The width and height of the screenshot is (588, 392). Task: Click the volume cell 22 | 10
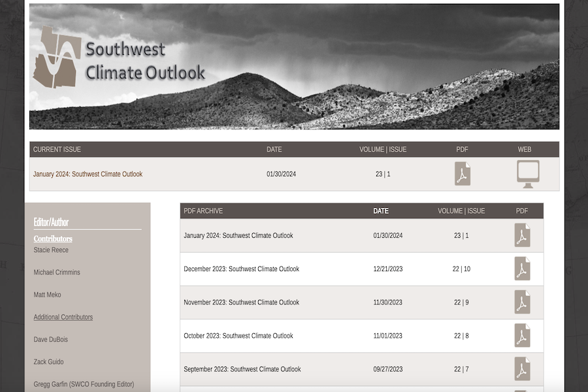pyautogui.click(x=461, y=269)
